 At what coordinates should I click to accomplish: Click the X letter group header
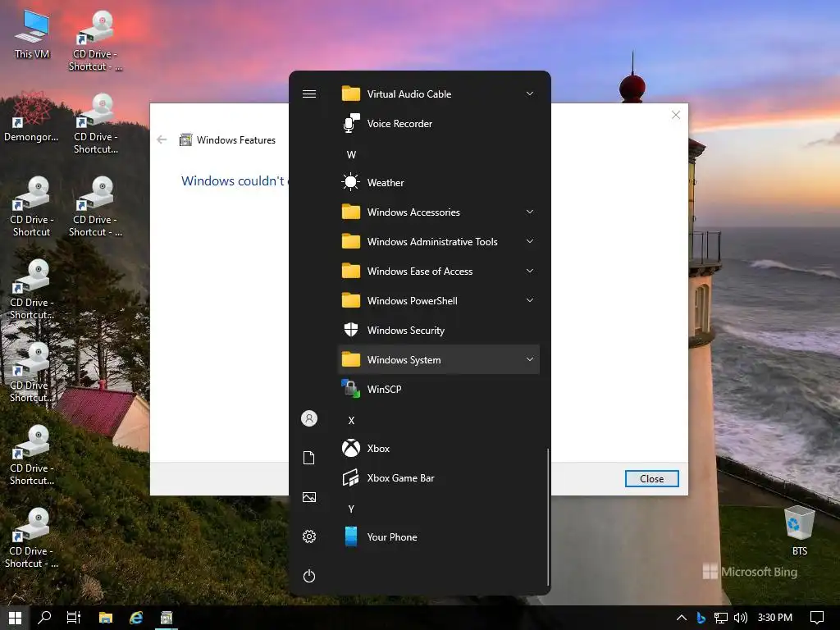point(351,421)
